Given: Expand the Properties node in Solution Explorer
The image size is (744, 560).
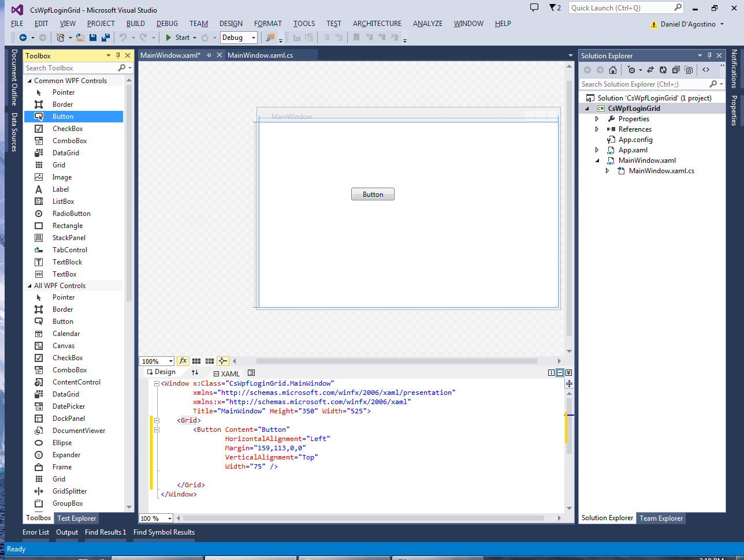Looking at the screenshot, I should [597, 119].
